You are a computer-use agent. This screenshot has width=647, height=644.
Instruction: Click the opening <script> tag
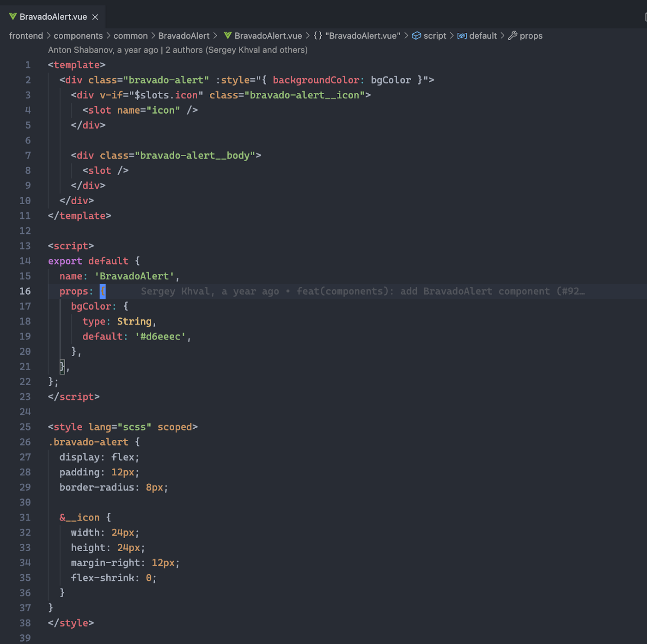click(71, 246)
